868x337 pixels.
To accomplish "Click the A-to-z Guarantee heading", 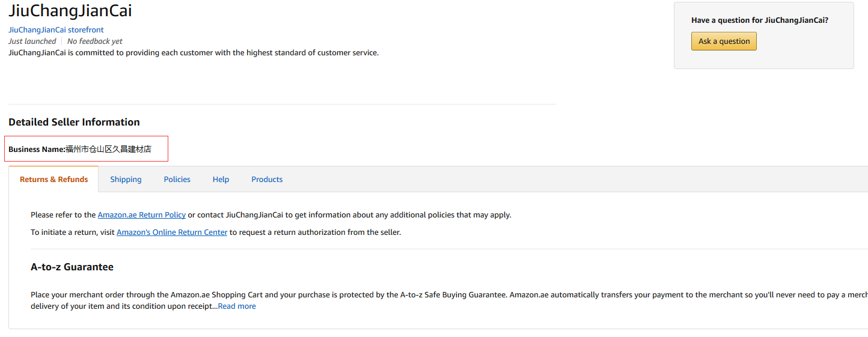I will (x=72, y=267).
